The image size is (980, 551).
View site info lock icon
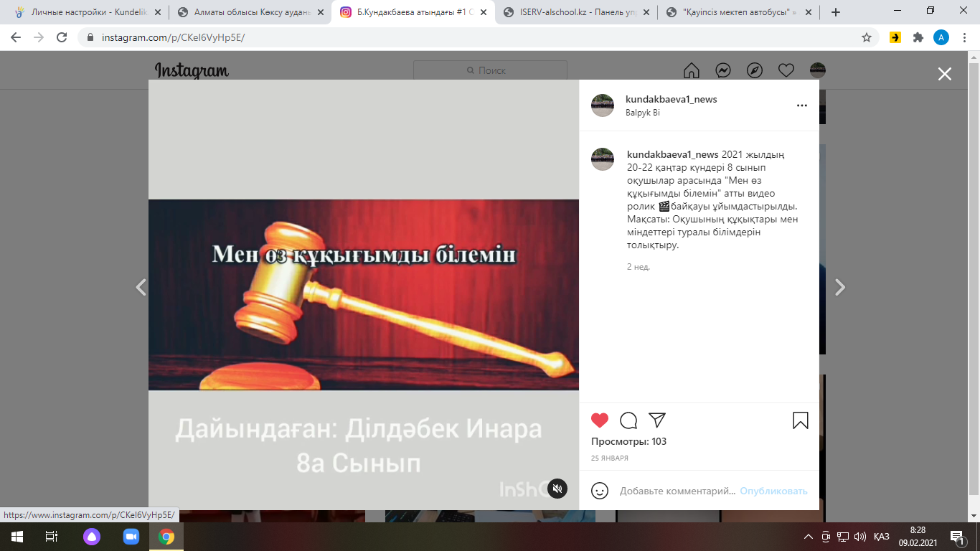point(90,37)
